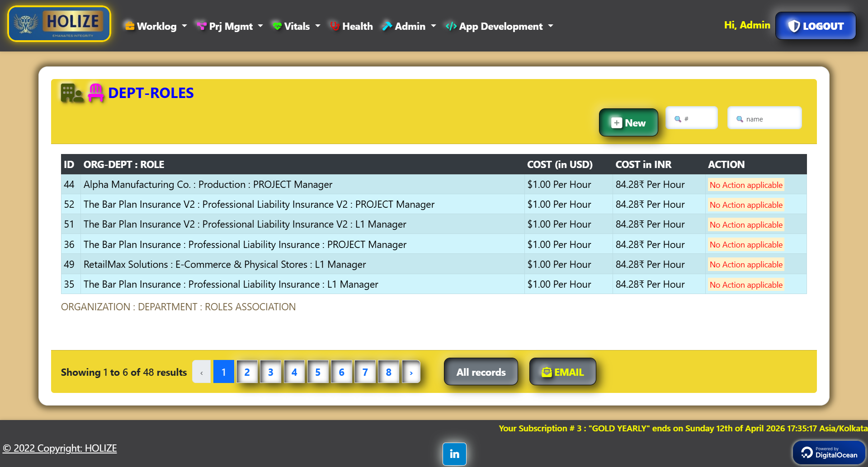Image resolution: width=868 pixels, height=467 pixels.
Task: Click the Health stethoscope icon
Action: [335, 26]
